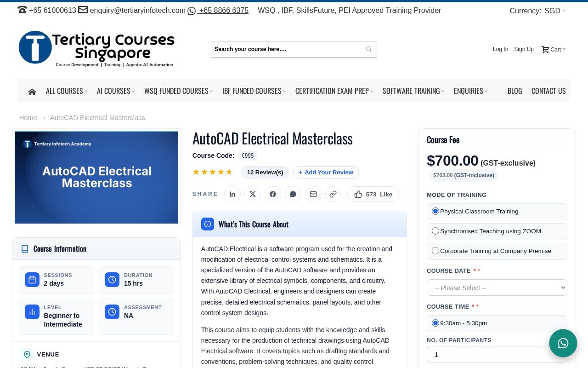Click the WhatsApp number +65 8866 6375
Viewport: 588px width, 368px height.
224,11
